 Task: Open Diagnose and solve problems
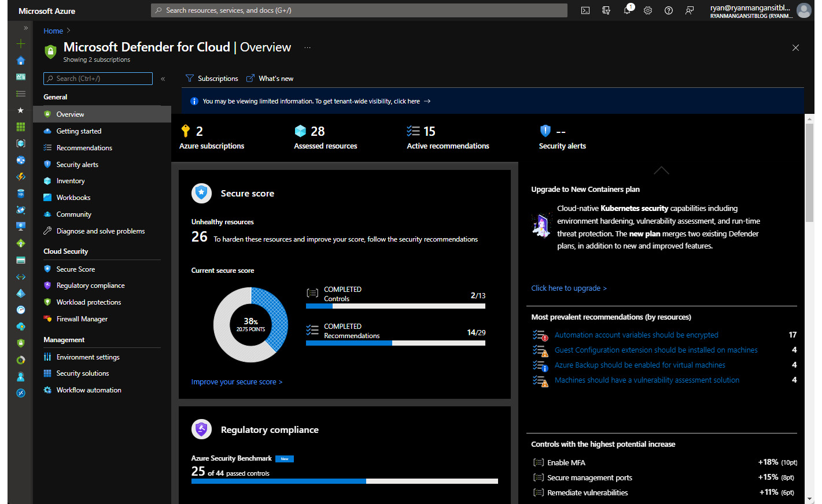(102, 231)
